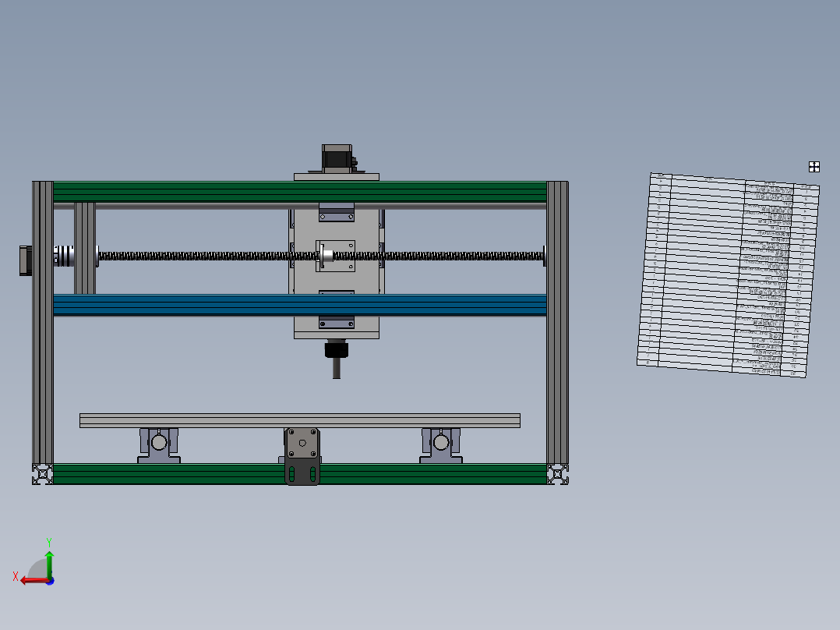840x630 pixels.
Task: Select the gray work table plate
Action: (x=300, y=420)
